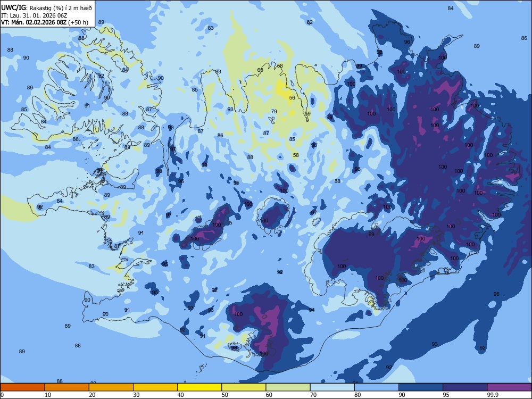Click the golden 30–40 legend swatch
Screen dimensions: 532x399
(x=155, y=387)
